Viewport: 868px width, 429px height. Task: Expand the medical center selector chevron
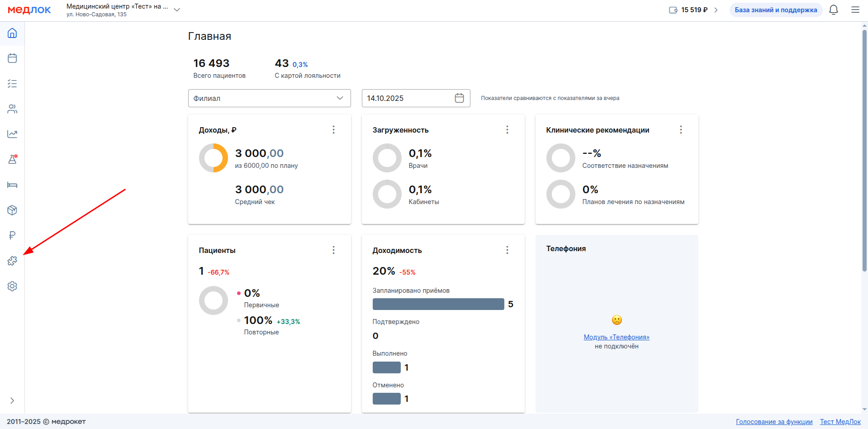click(x=177, y=10)
